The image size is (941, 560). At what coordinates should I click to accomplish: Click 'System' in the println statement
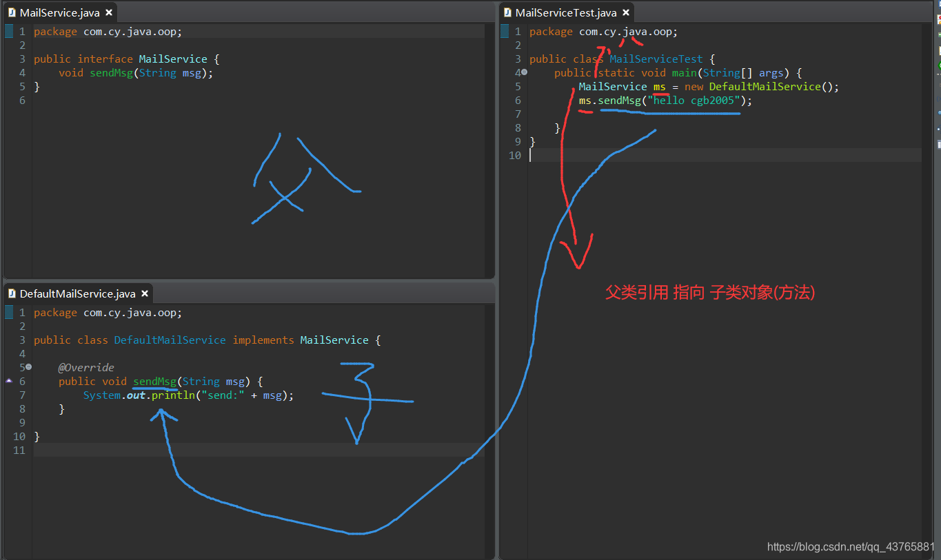tap(102, 395)
